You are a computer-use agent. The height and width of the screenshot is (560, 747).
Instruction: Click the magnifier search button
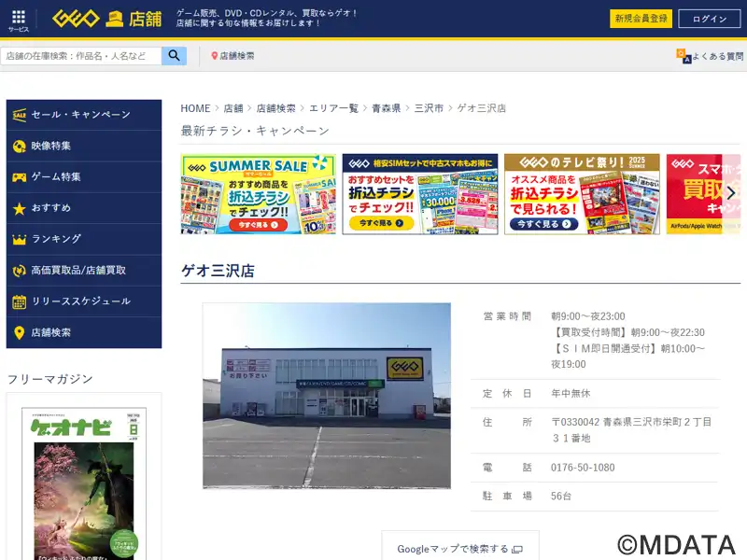[x=174, y=56]
